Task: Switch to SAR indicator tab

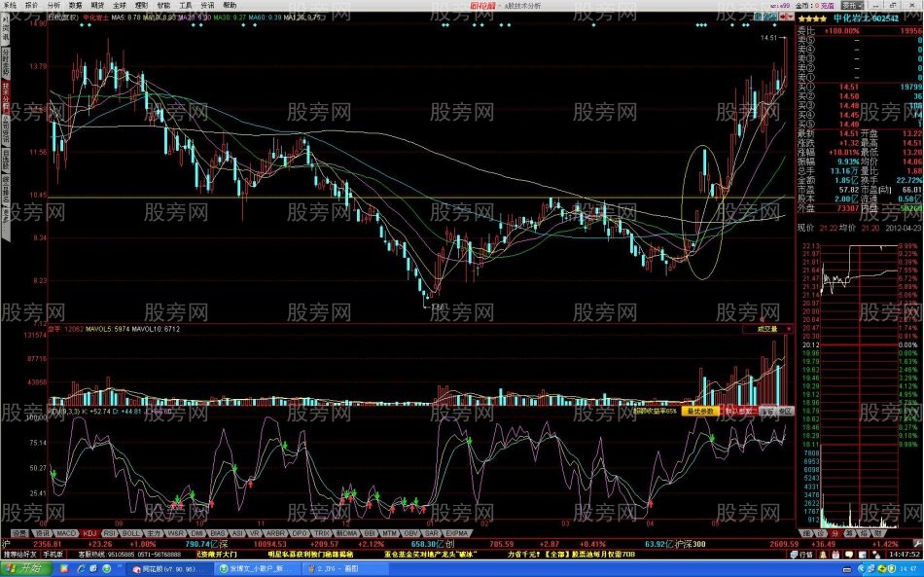Action: coord(431,533)
